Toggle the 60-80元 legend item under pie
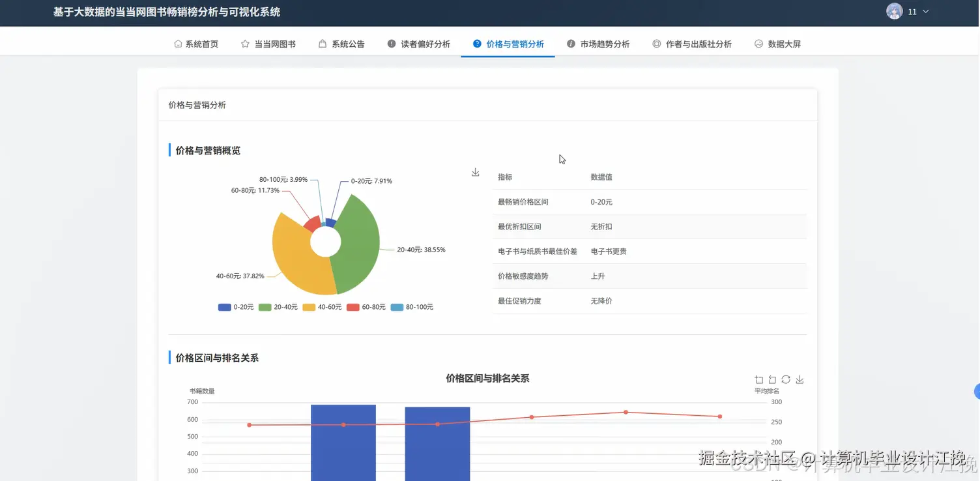980x481 pixels. (366, 307)
